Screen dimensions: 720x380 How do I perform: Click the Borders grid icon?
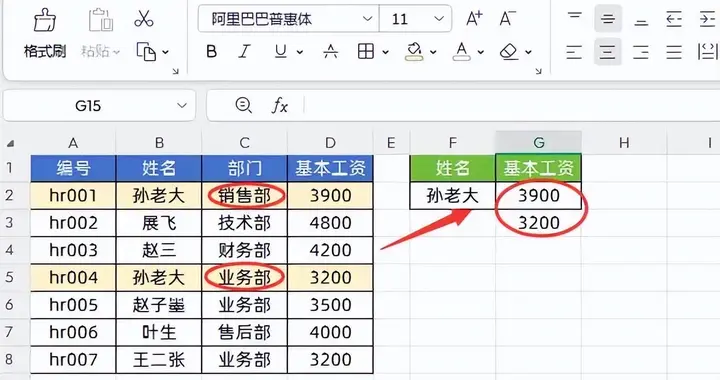click(366, 51)
